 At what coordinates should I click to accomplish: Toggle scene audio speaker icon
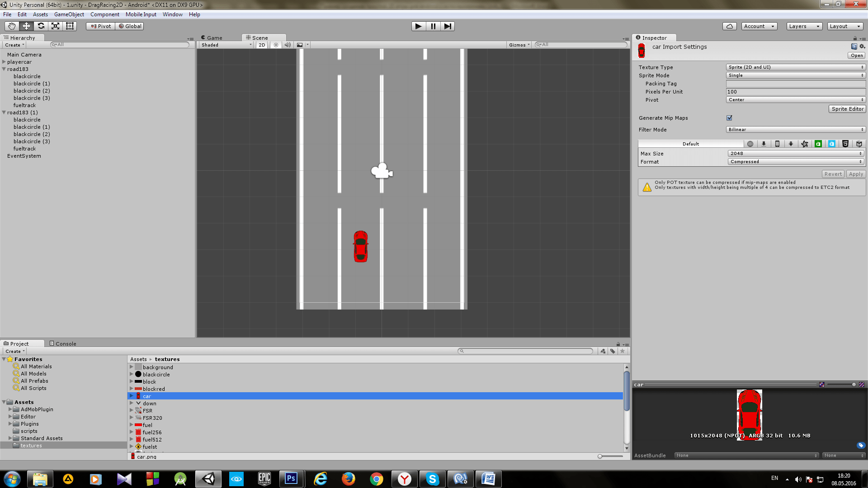pos(288,45)
